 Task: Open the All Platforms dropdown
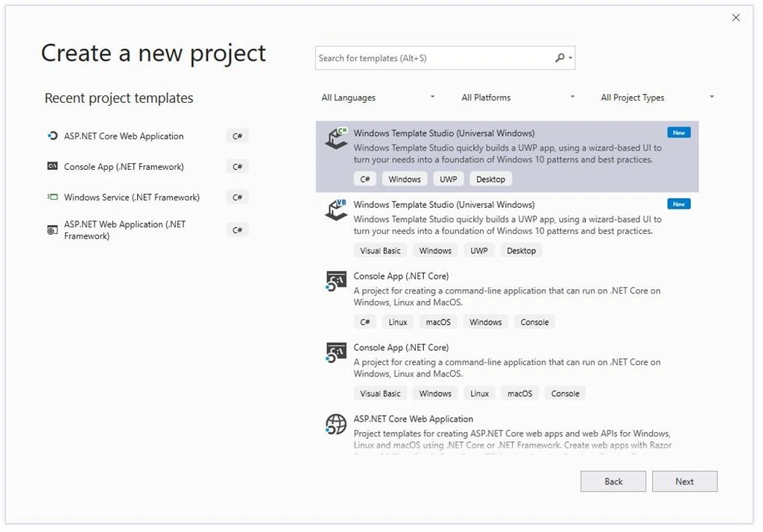518,98
